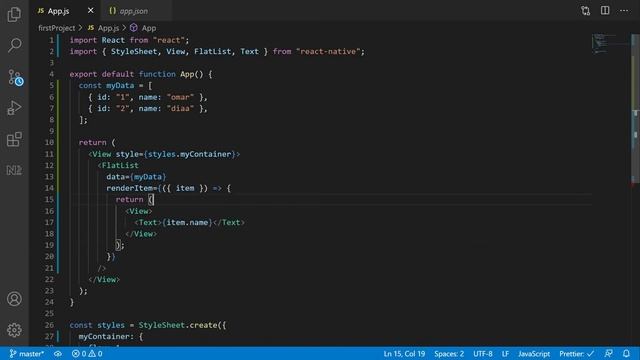Change file encoding UTF-8
640x360 pixels.
482,353
